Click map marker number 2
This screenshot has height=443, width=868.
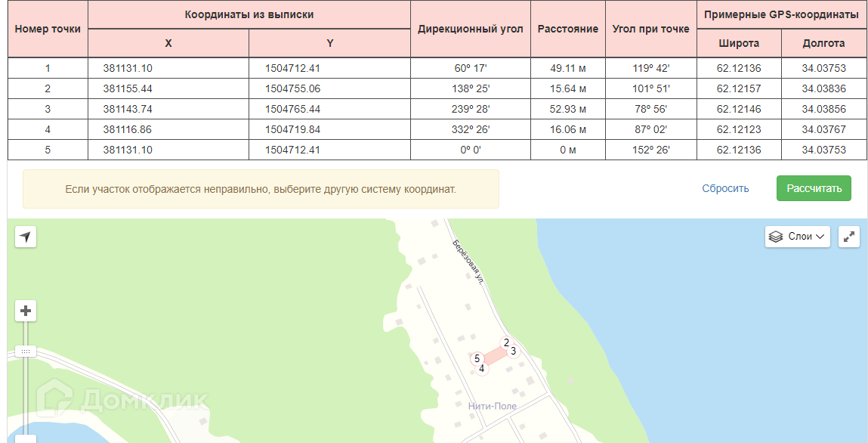click(x=506, y=342)
